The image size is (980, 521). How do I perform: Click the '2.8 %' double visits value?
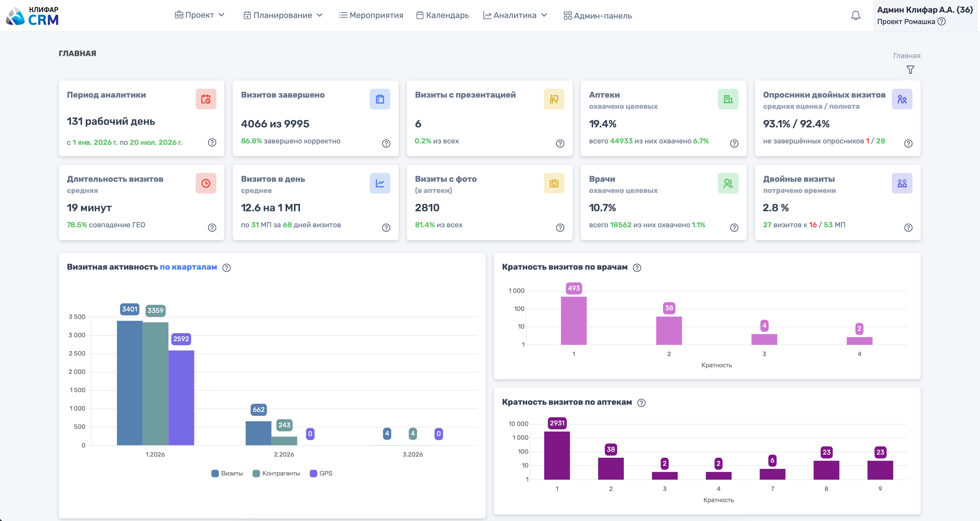(x=775, y=208)
